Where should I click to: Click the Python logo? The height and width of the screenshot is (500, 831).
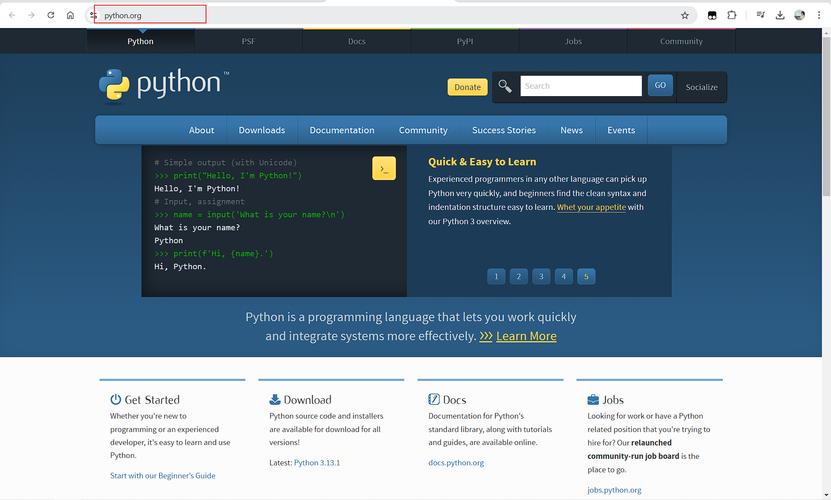(164, 84)
